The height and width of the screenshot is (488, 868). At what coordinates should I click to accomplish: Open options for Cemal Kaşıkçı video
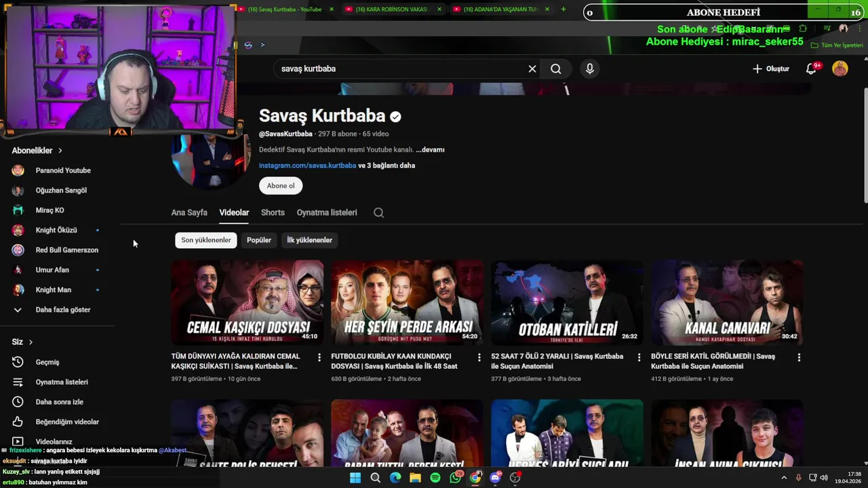click(319, 357)
